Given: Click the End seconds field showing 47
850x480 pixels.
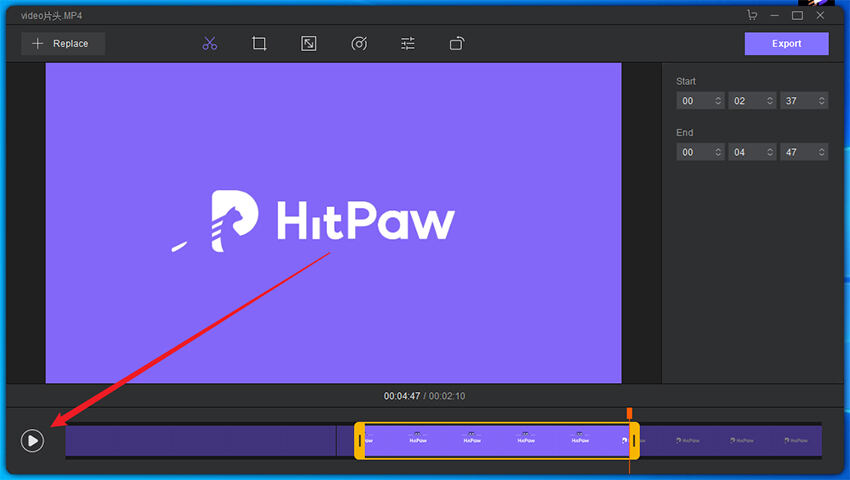Looking at the screenshot, I should (x=804, y=152).
